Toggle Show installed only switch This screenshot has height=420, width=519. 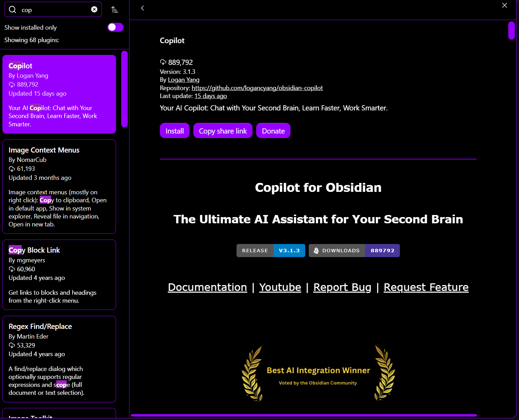(x=115, y=27)
